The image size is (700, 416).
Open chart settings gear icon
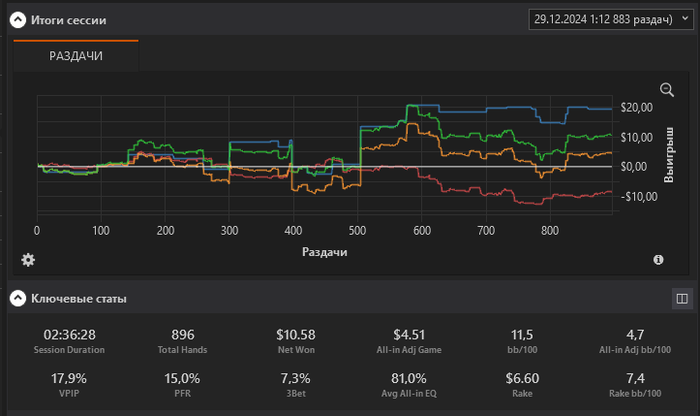(x=28, y=260)
